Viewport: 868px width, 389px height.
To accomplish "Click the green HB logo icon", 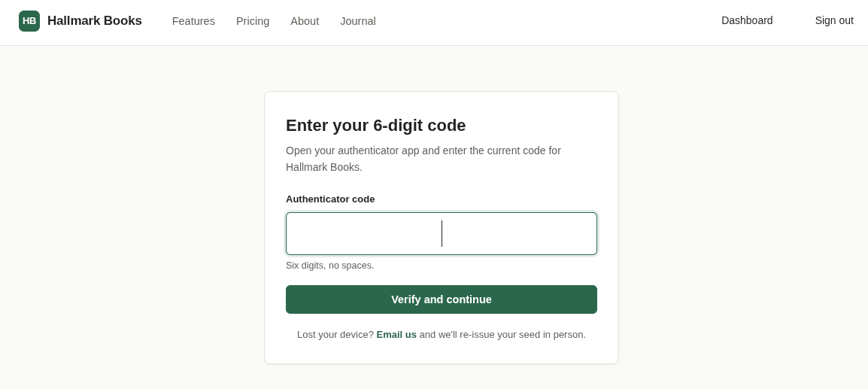I will 29,21.
